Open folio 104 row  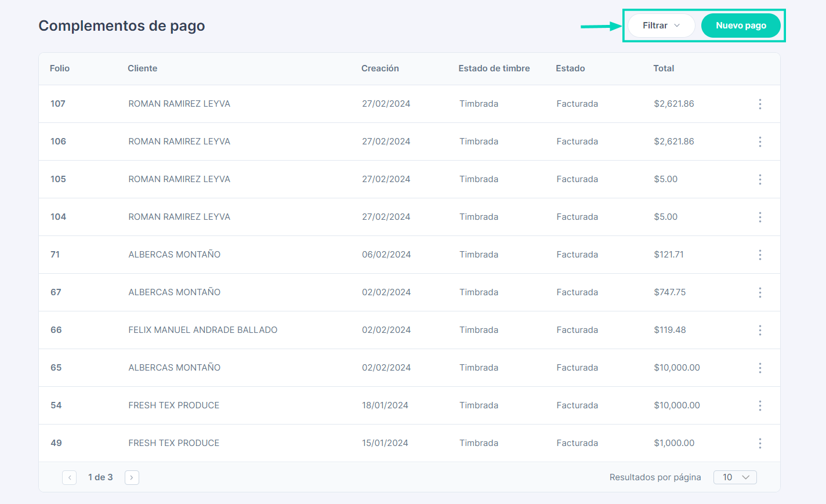[x=58, y=217]
